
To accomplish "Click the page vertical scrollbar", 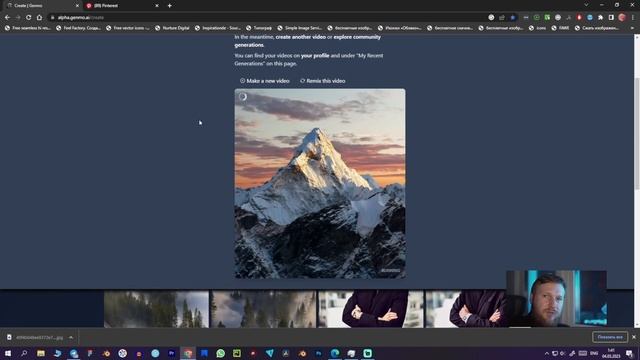I will pyautogui.click(x=637, y=133).
